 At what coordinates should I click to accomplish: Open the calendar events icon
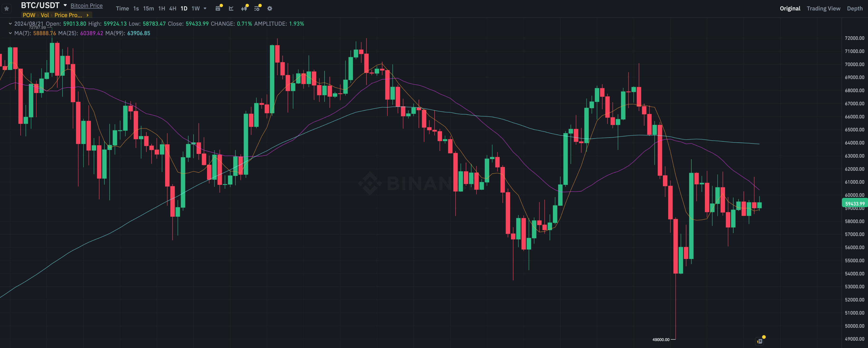pyautogui.click(x=218, y=8)
